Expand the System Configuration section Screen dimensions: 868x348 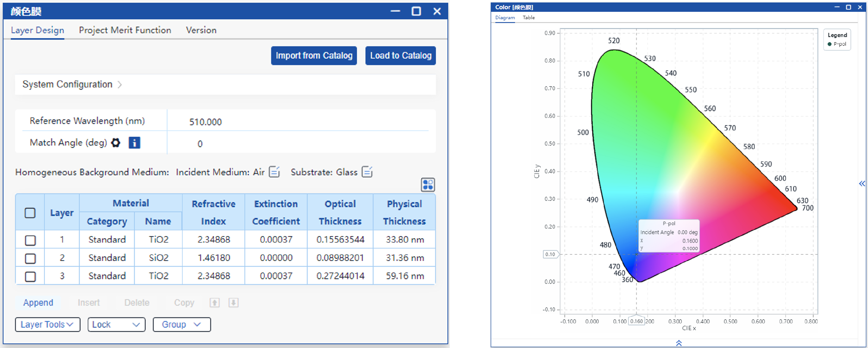(x=72, y=84)
